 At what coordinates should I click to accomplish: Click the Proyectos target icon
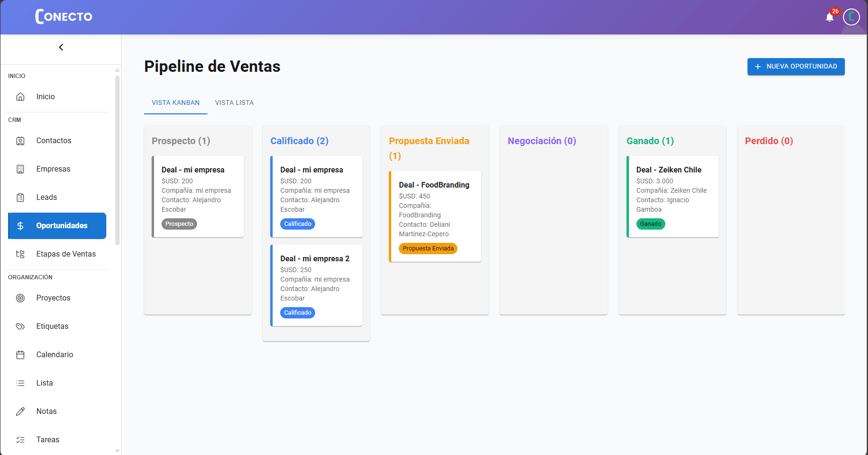click(x=20, y=298)
